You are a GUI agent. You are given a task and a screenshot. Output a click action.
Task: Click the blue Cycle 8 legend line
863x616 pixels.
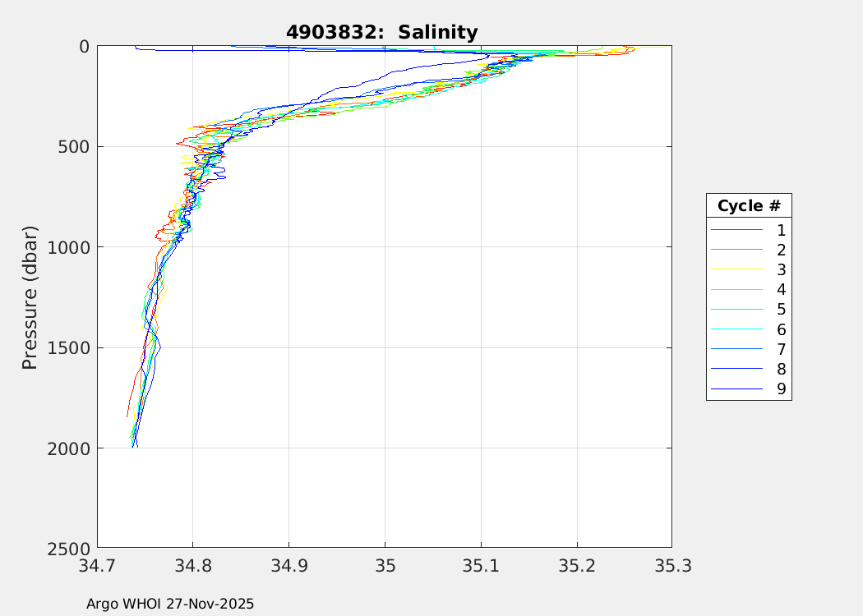click(736, 369)
